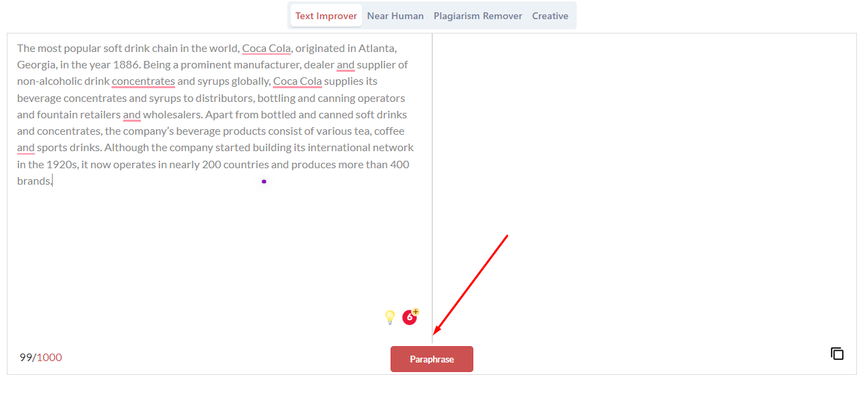Click 'Coca Cola' before 'supplies its'
The height and width of the screenshot is (396, 868).
[298, 81]
